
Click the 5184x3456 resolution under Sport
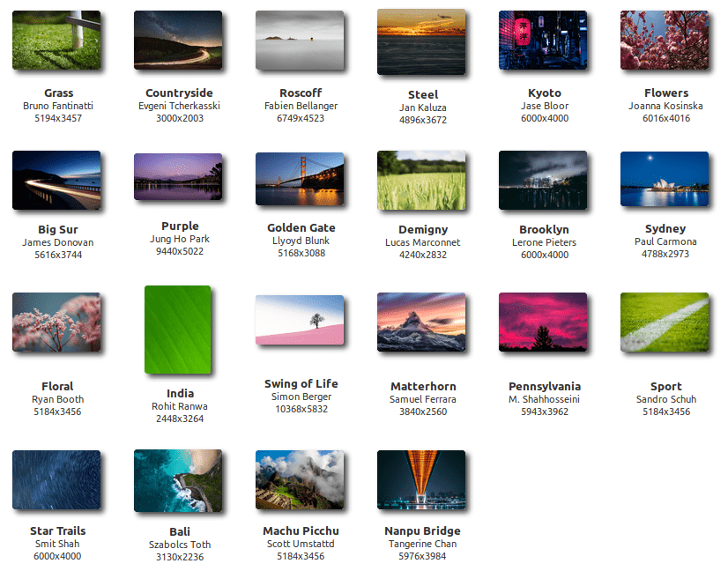665,412
